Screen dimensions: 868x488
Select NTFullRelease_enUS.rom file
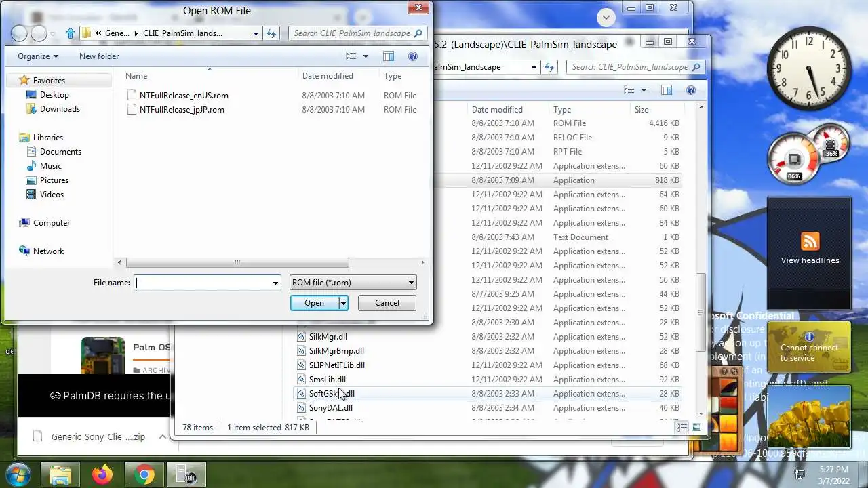[184, 96]
